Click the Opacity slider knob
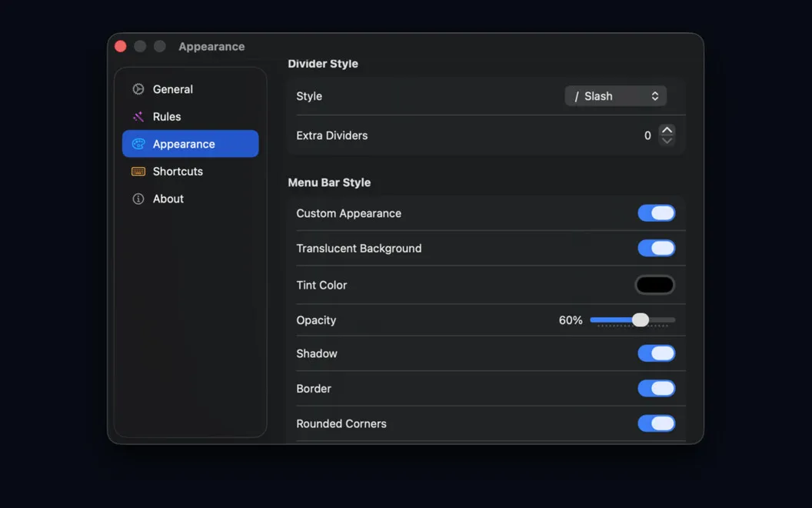The width and height of the screenshot is (812, 508). 641,320
